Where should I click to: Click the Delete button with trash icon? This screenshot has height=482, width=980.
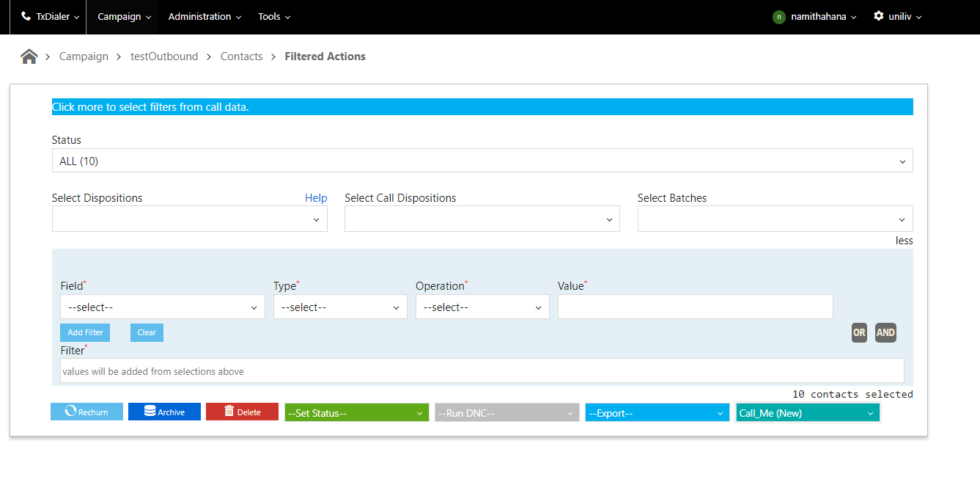pos(242,412)
